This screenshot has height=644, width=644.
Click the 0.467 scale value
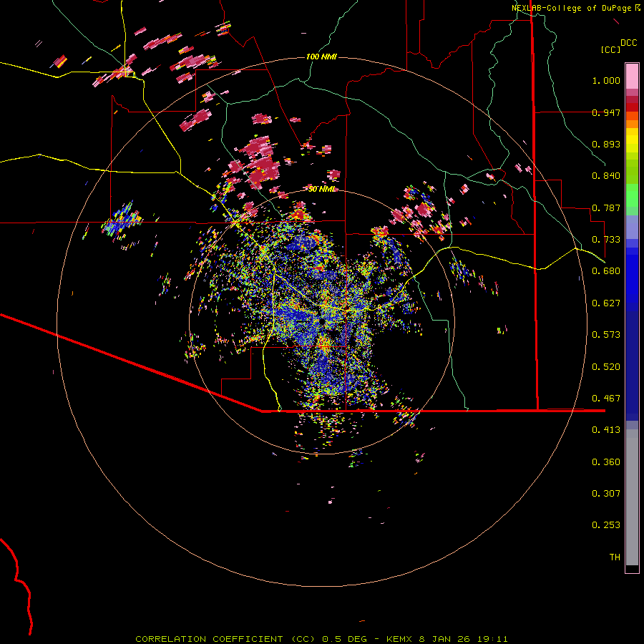click(x=606, y=399)
